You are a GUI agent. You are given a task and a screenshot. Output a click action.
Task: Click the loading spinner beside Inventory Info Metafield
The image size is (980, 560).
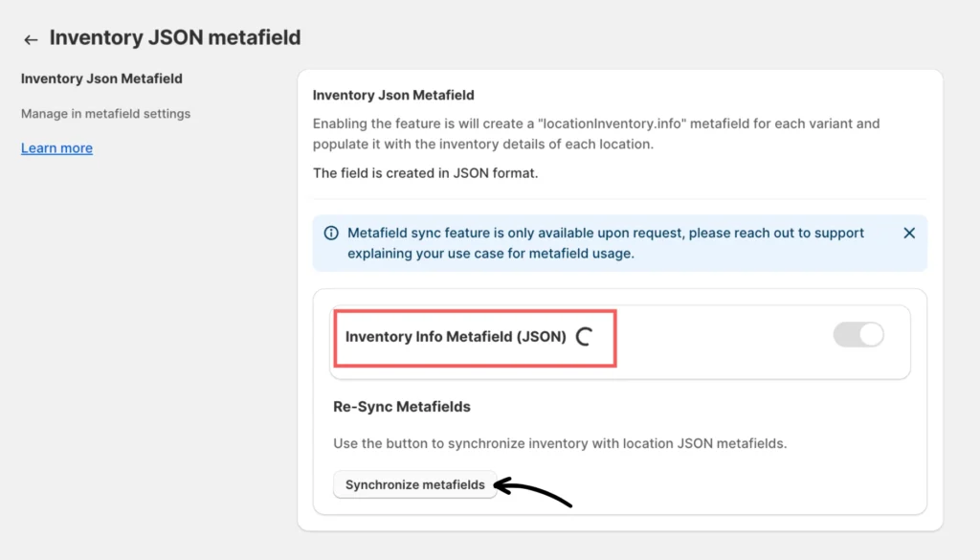583,337
